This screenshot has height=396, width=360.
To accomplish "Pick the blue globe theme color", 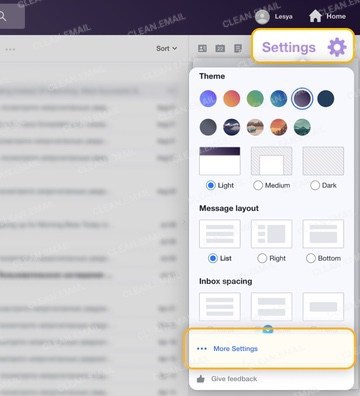I will point(279,99).
